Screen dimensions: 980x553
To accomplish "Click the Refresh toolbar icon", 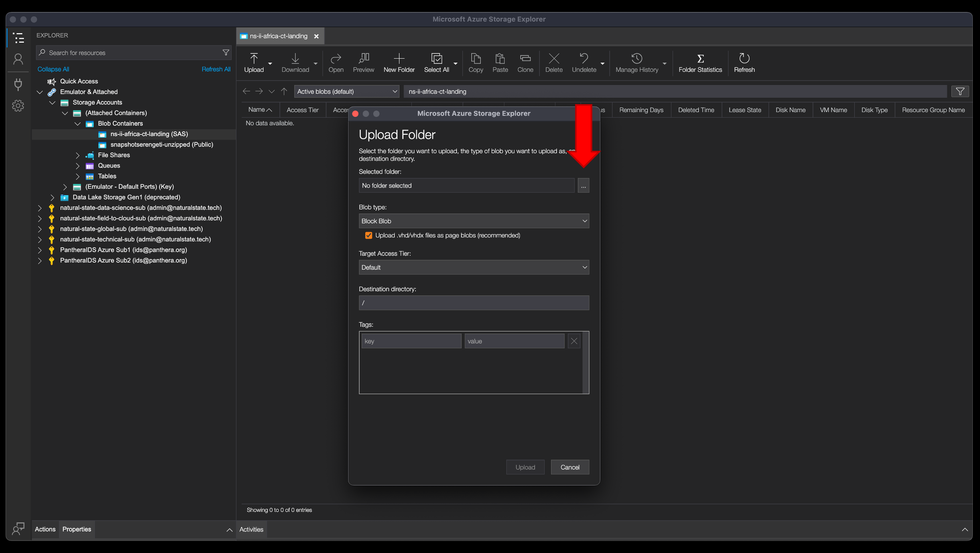I will pos(744,63).
